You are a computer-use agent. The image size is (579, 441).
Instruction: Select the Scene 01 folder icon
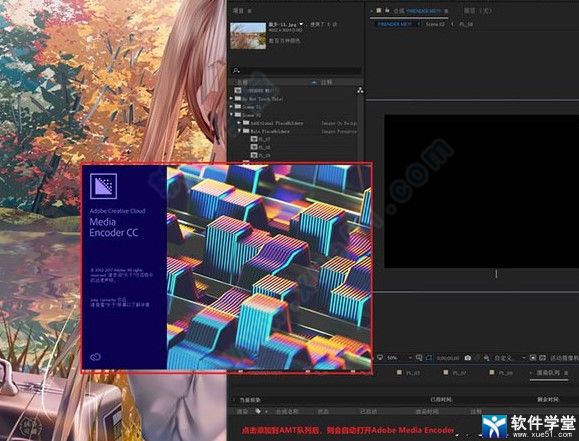(x=238, y=107)
